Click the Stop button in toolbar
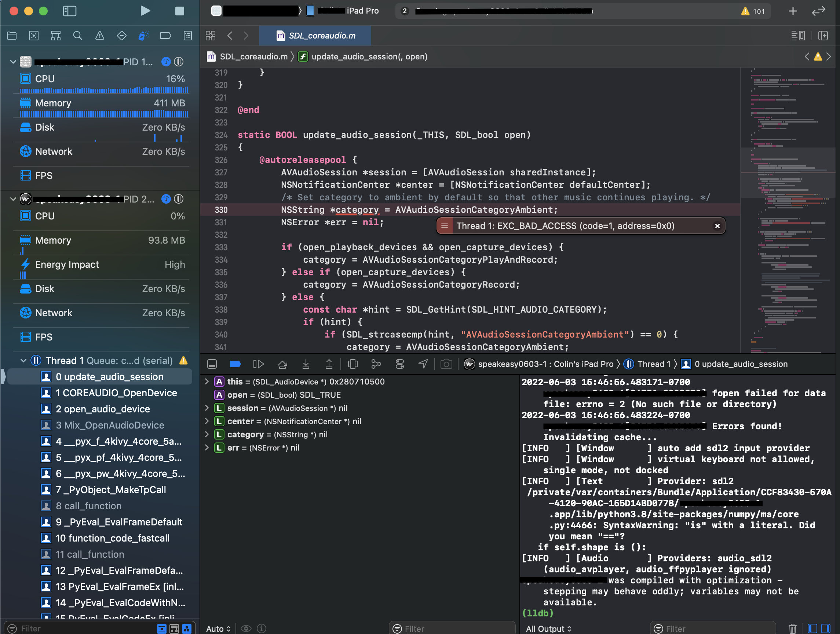 tap(180, 11)
